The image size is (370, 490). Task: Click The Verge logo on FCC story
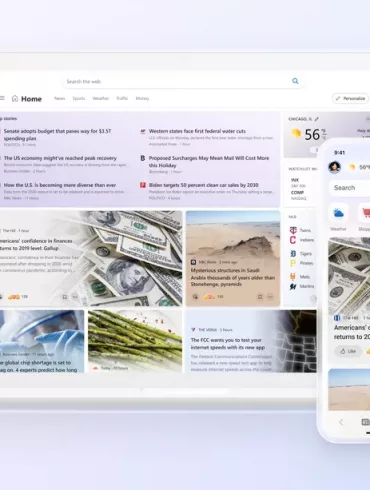click(x=193, y=330)
